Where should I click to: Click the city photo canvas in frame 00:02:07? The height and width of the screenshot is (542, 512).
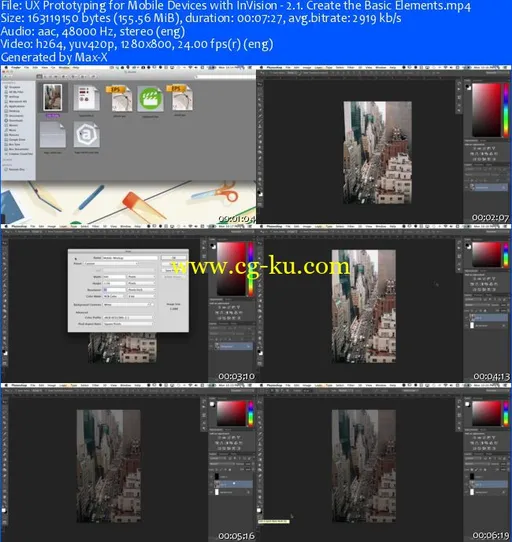pyautogui.click(x=377, y=152)
